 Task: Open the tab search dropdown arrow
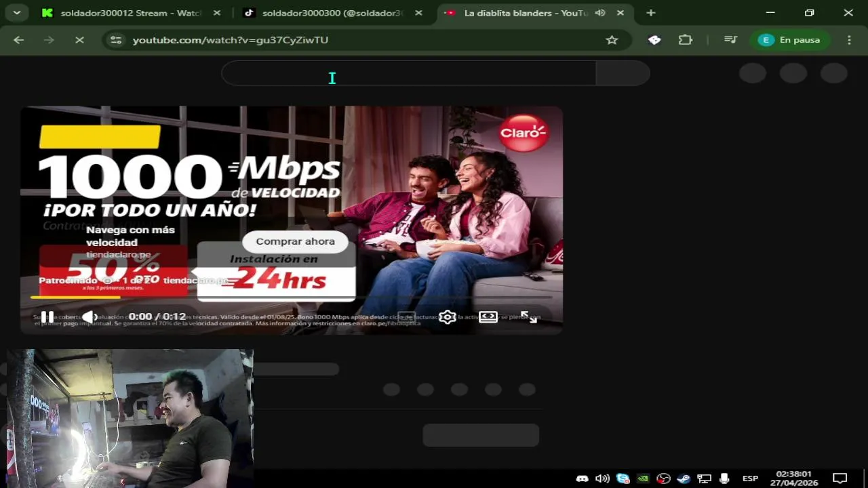tap(16, 13)
